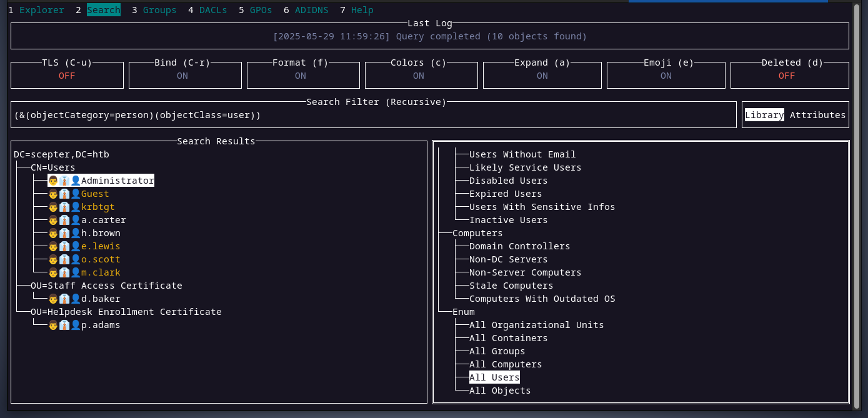The width and height of the screenshot is (868, 418).
Task: Disable the Emoji (e) toggle
Action: 666,75
